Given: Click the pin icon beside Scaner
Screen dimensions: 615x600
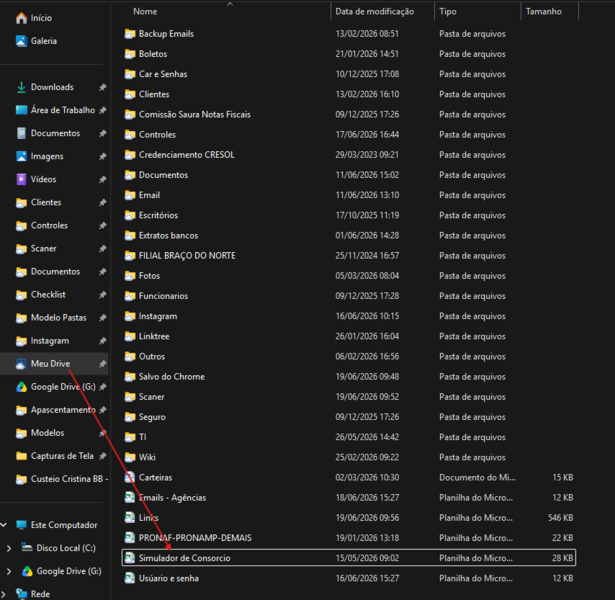Looking at the screenshot, I should 103,249.
